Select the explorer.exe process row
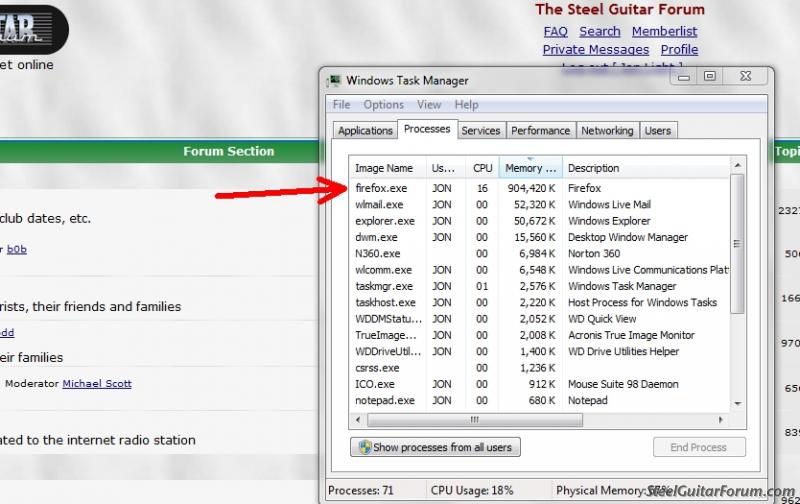Screen dimensions: 800x504 (x=540, y=221)
